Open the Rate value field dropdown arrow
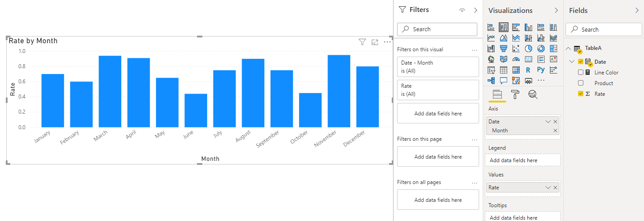The width and height of the screenshot is (644, 221). click(548, 188)
